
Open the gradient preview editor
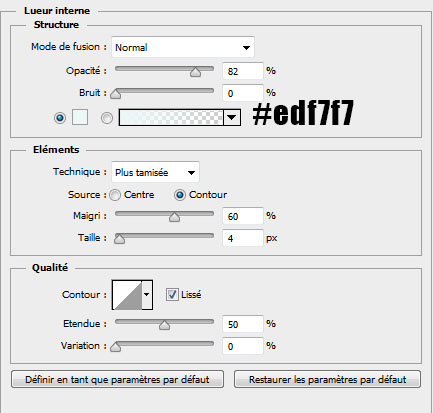point(171,117)
